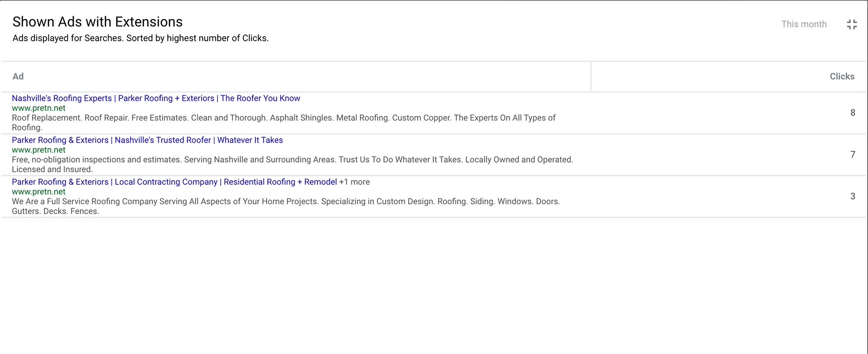Click the clicks value 3 in third row
Screen dimensions: 868x354
pyautogui.click(x=853, y=196)
